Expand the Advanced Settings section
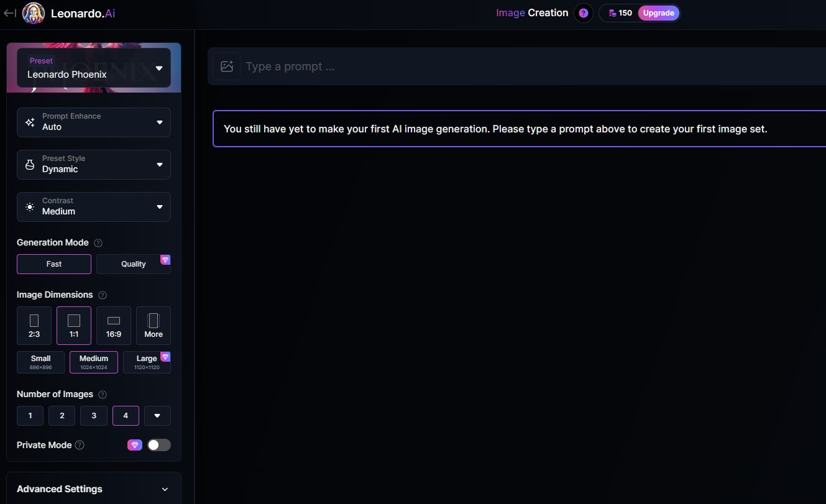This screenshot has width=826, height=504. (94, 489)
